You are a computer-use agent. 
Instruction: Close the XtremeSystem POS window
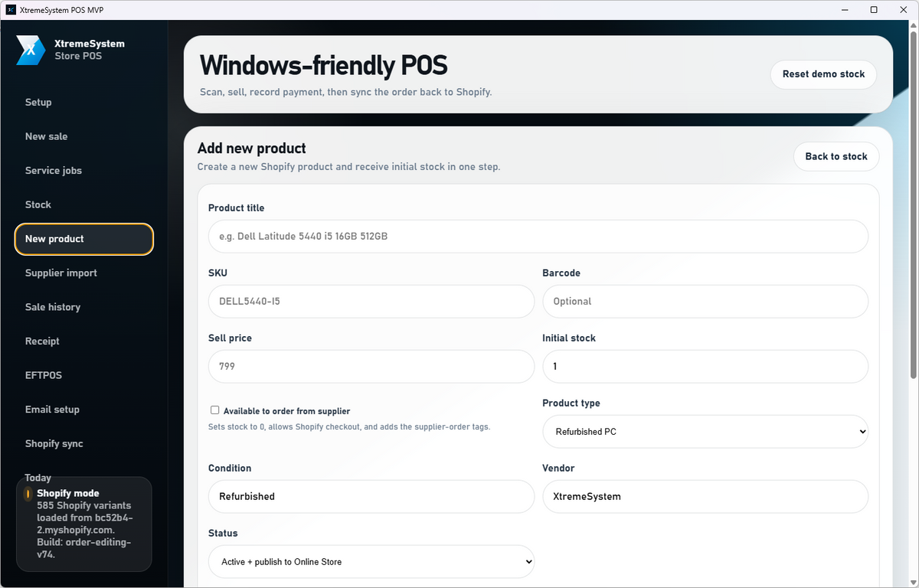[x=904, y=10]
